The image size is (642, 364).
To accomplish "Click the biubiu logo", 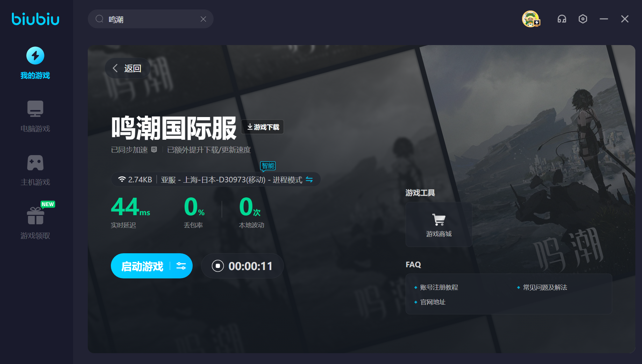I will pyautogui.click(x=35, y=19).
